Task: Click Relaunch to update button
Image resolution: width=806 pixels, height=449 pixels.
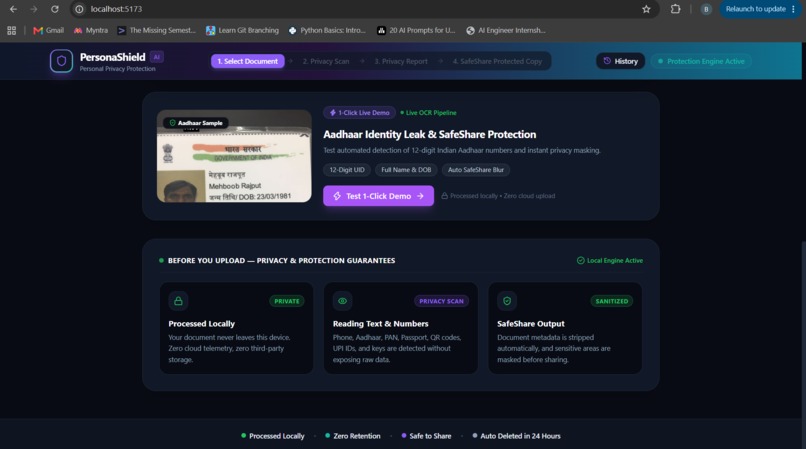Action: [760, 9]
